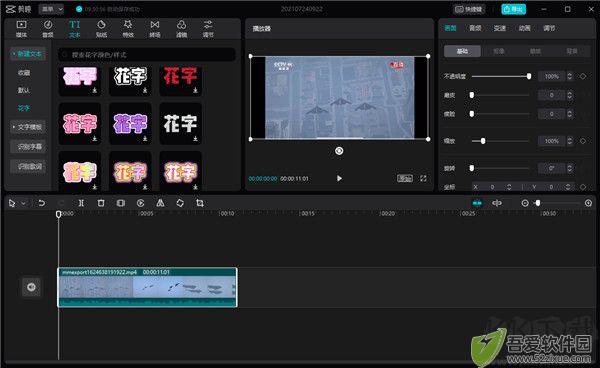This screenshot has height=368, width=600.
Task: Switch to the 变速 speed tab
Action: click(x=500, y=28)
